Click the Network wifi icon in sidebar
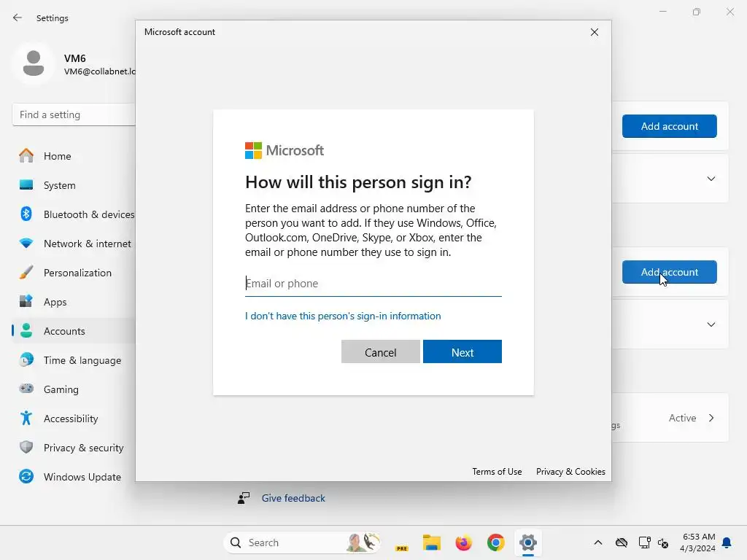The height and width of the screenshot is (560, 747). (x=26, y=243)
